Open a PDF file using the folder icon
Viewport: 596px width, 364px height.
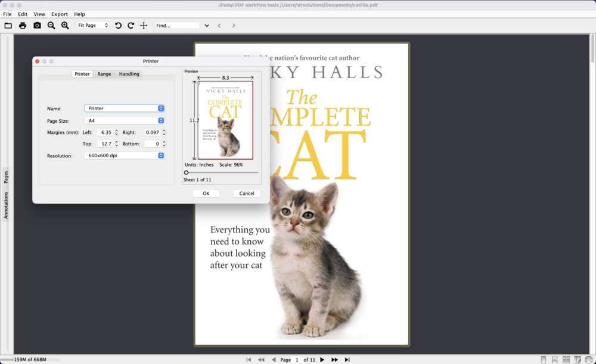[x=8, y=26]
